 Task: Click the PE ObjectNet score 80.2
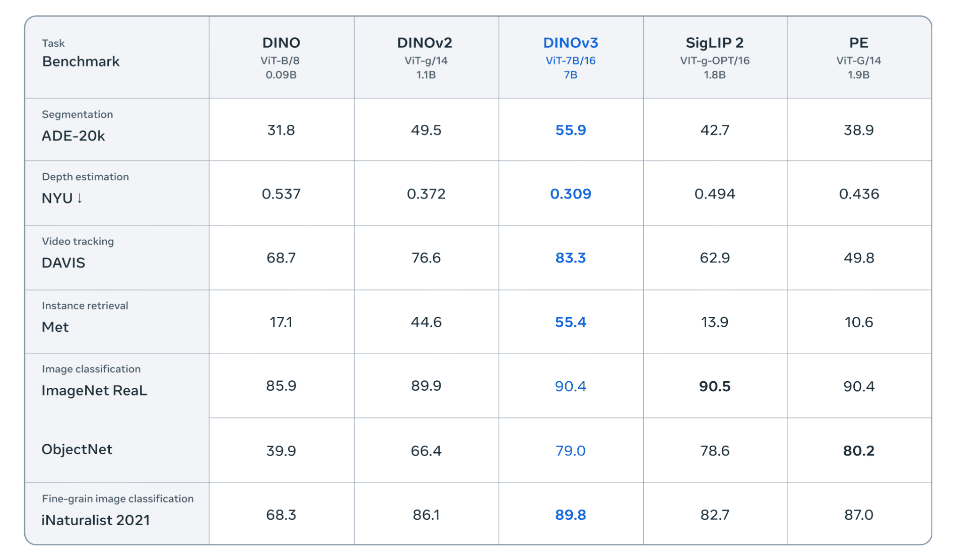tap(858, 451)
